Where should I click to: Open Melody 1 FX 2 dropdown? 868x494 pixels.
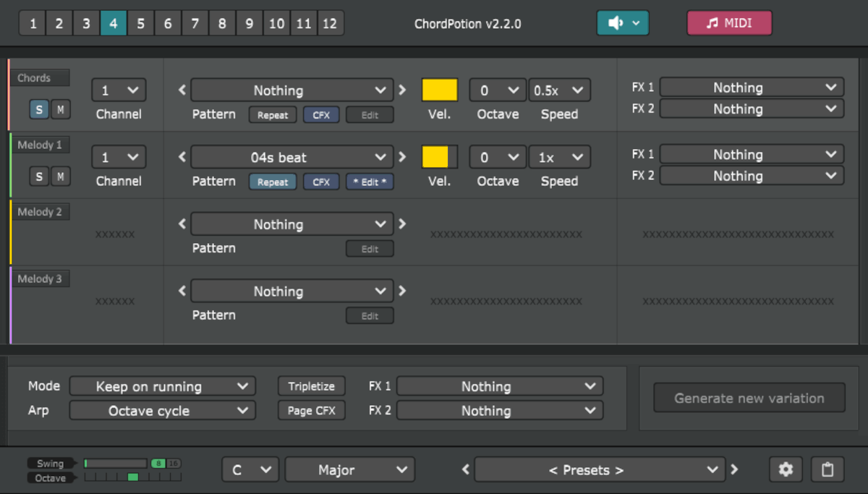pyautogui.click(x=752, y=176)
